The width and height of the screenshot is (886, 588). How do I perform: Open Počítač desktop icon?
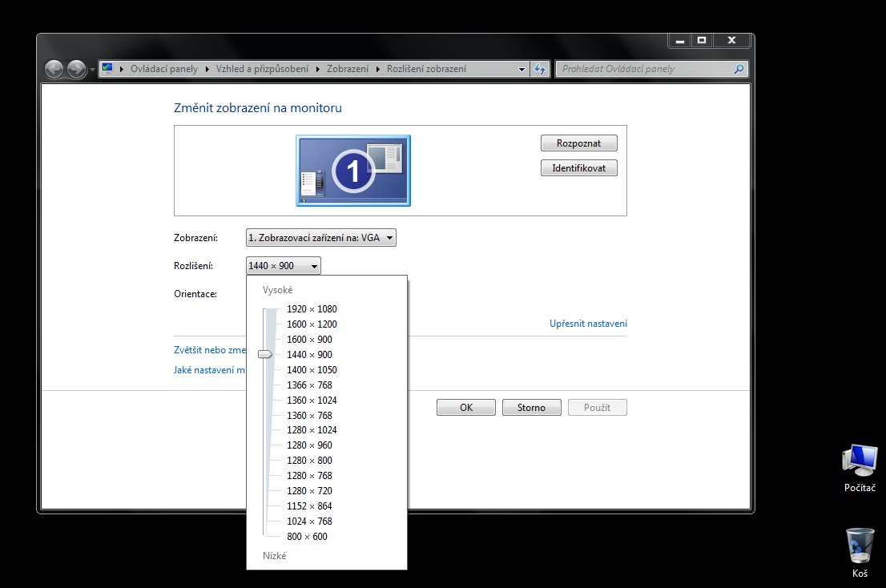point(860,469)
